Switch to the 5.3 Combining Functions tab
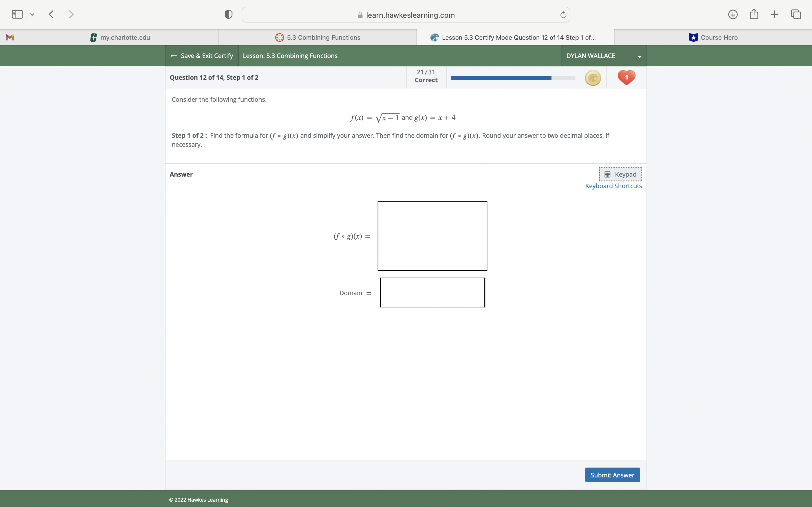 [317, 37]
